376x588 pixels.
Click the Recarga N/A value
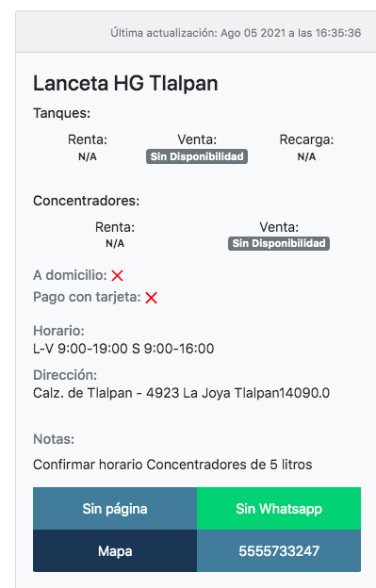click(x=306, y=156)
